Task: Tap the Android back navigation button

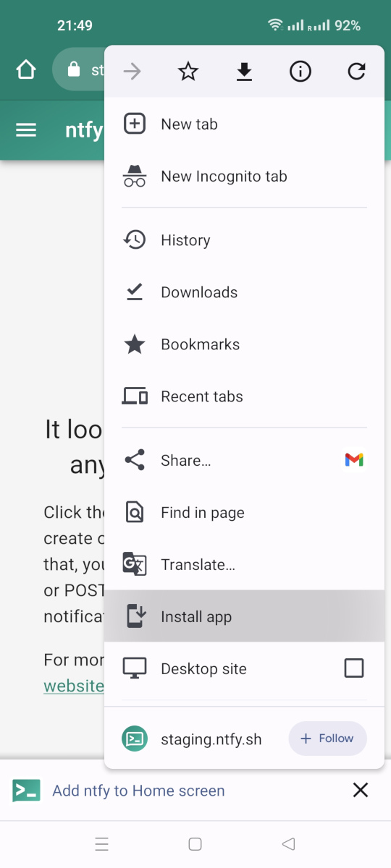Action: click(x=288, y=843)
